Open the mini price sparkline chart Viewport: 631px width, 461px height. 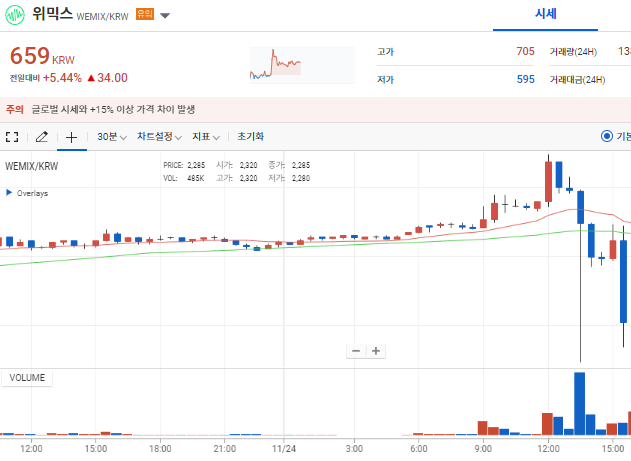(x=302, y=65)
